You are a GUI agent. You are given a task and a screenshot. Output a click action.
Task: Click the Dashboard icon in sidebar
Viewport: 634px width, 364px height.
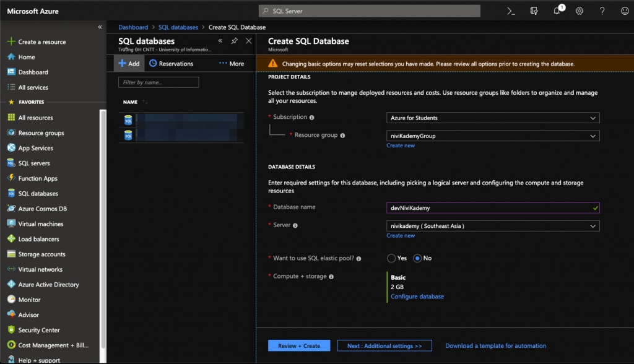point(11,72)
